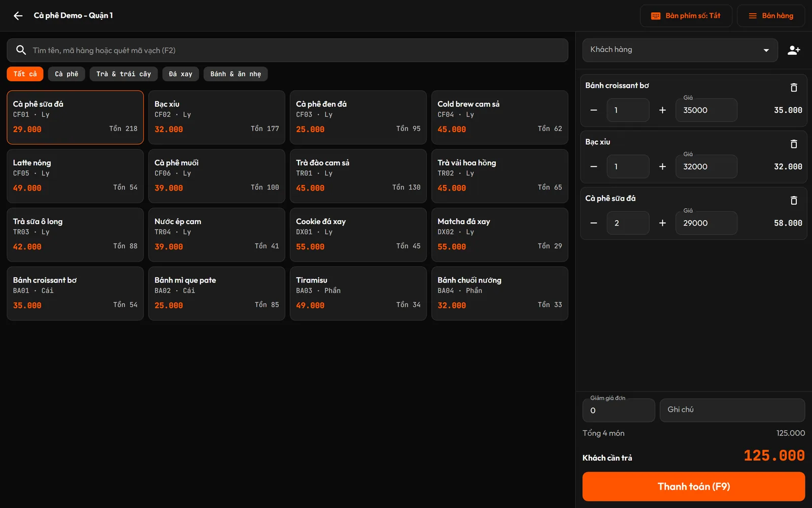Image resolution: width=812 pixels, height=508 pixels.
Task: Open the Bán hàng menu
Action: [x=771, y=16]
